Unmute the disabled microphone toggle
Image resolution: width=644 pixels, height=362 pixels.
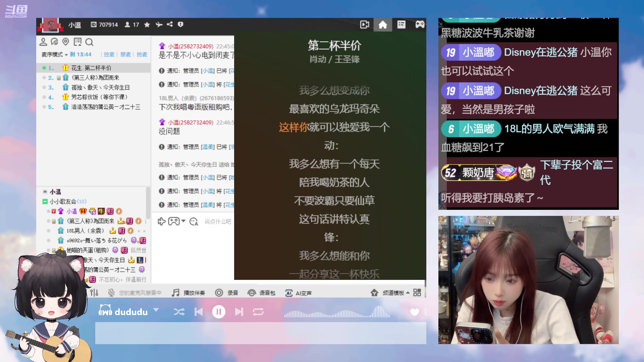point(111,292)
